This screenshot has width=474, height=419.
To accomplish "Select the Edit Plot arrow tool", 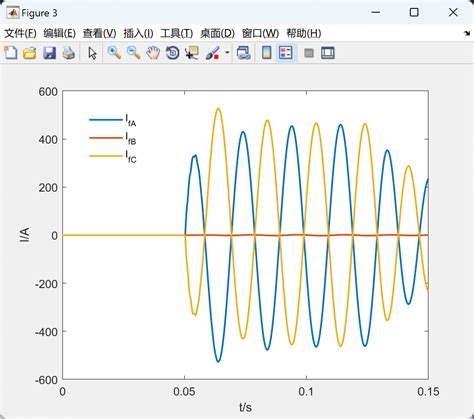I will (x=92, y=53).
